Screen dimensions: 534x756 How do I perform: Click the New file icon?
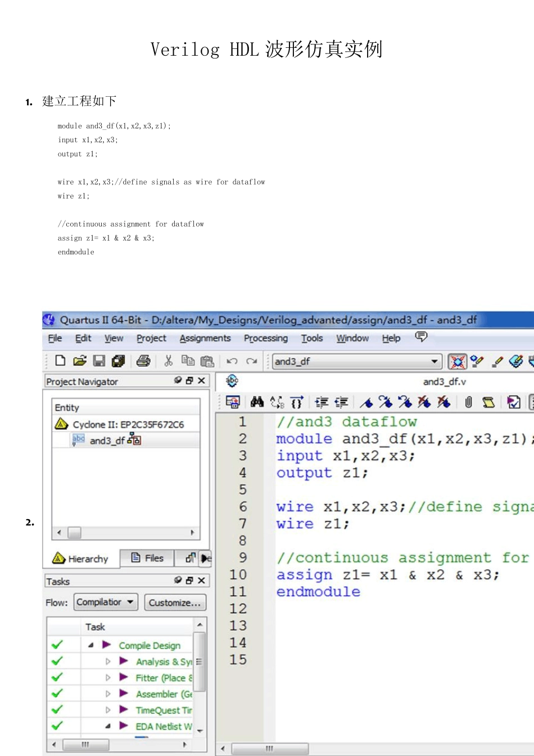(60, 361)
